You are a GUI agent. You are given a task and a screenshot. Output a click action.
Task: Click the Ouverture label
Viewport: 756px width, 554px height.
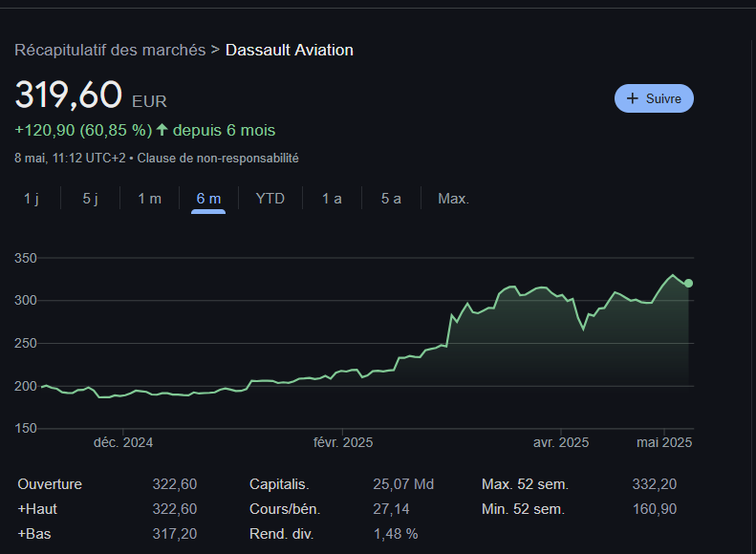click(50, 484)
